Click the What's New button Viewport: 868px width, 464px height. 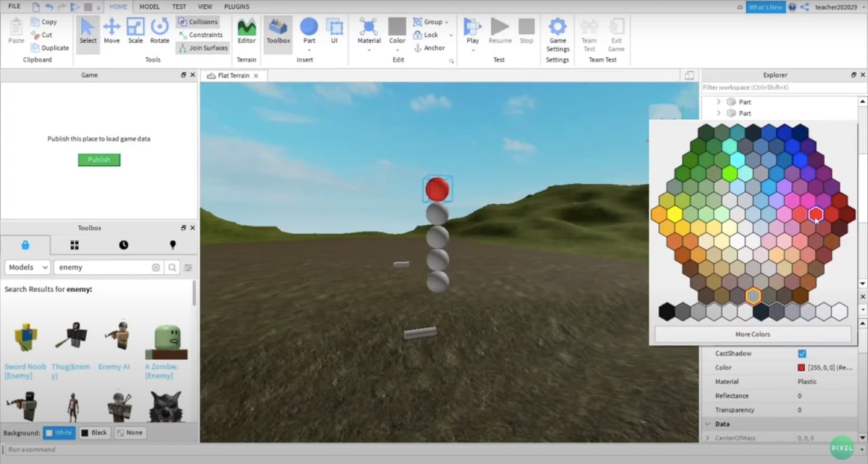(766, 7)
